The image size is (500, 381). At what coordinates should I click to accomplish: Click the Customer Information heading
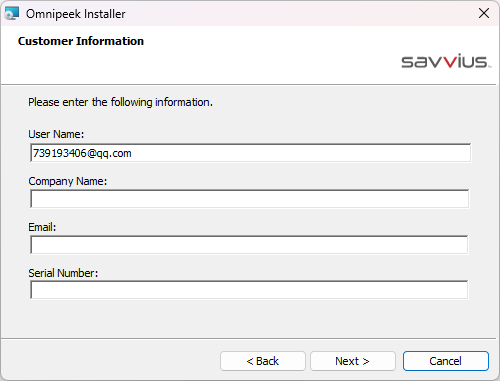[81, 41]
